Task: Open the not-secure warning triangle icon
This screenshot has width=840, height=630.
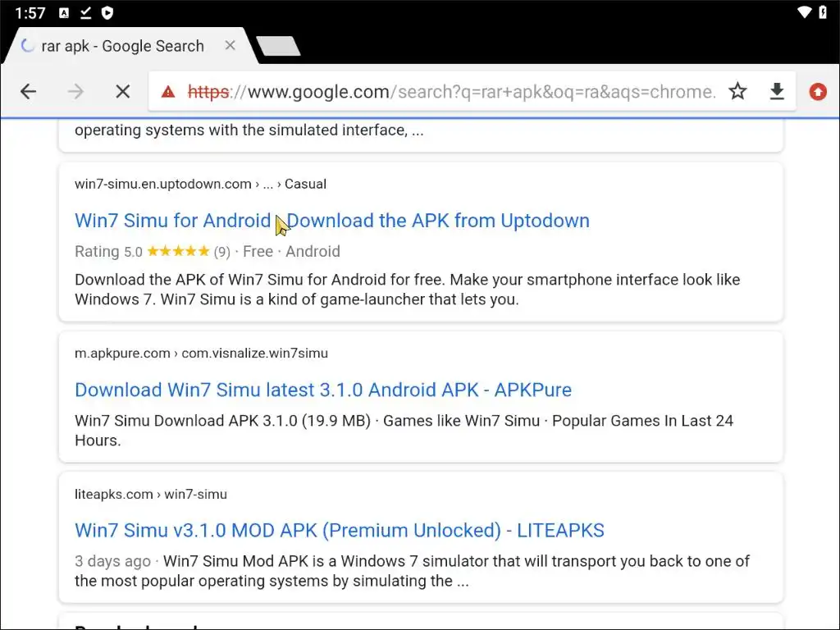Action: [x=168, y=92]
